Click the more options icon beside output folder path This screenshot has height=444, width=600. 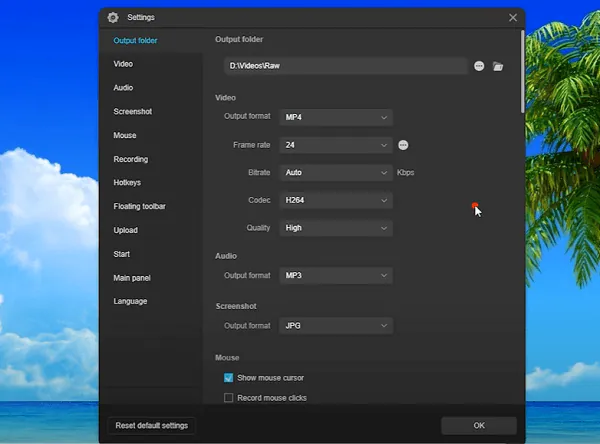[479, 66]
